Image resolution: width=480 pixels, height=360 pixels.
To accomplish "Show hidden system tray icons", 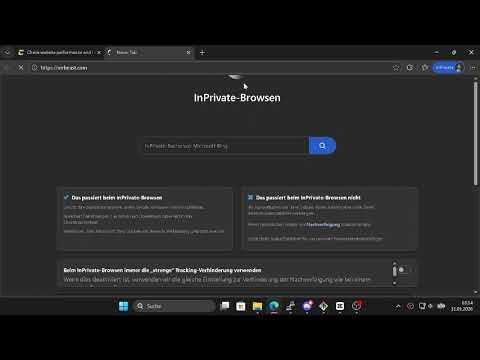I will click(x=398, y=306).
